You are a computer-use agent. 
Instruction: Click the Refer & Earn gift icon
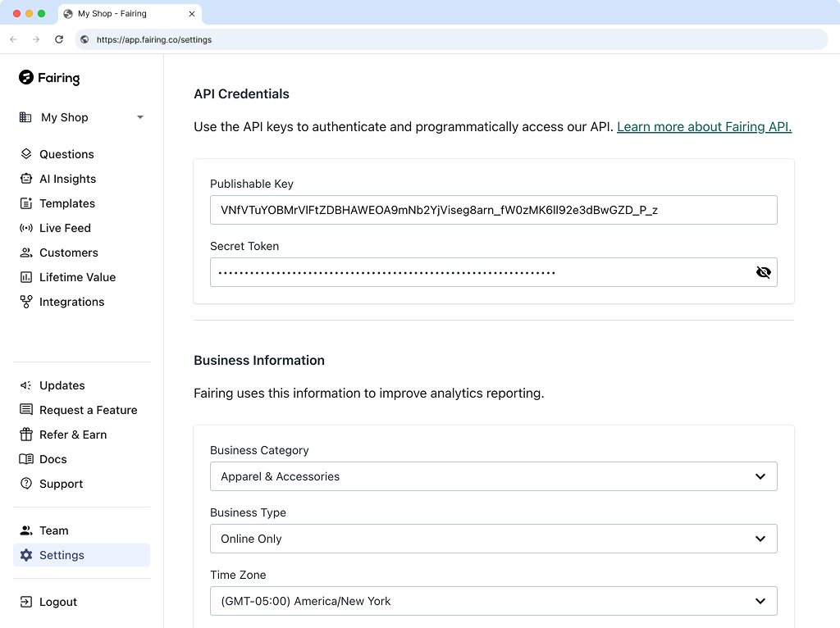26,435
